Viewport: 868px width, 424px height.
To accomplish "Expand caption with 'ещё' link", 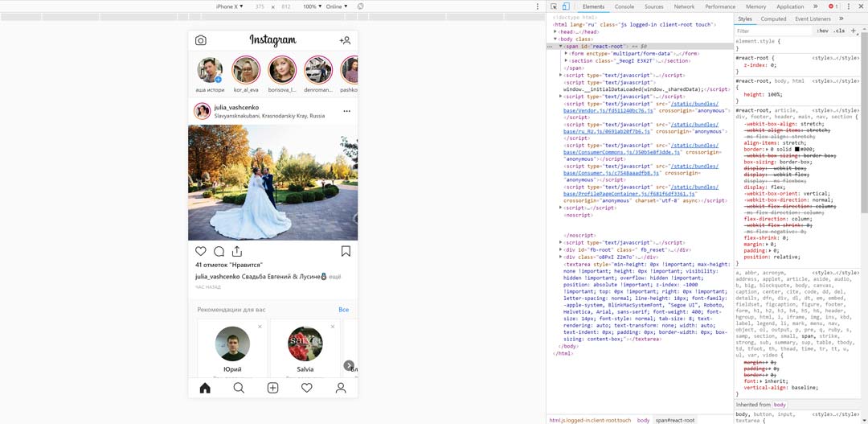I will click(x=335, y=276).
